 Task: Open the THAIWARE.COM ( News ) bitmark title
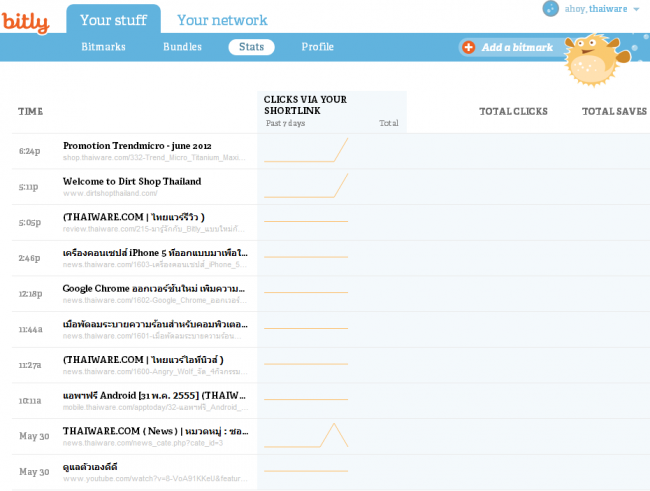[155, 431]
